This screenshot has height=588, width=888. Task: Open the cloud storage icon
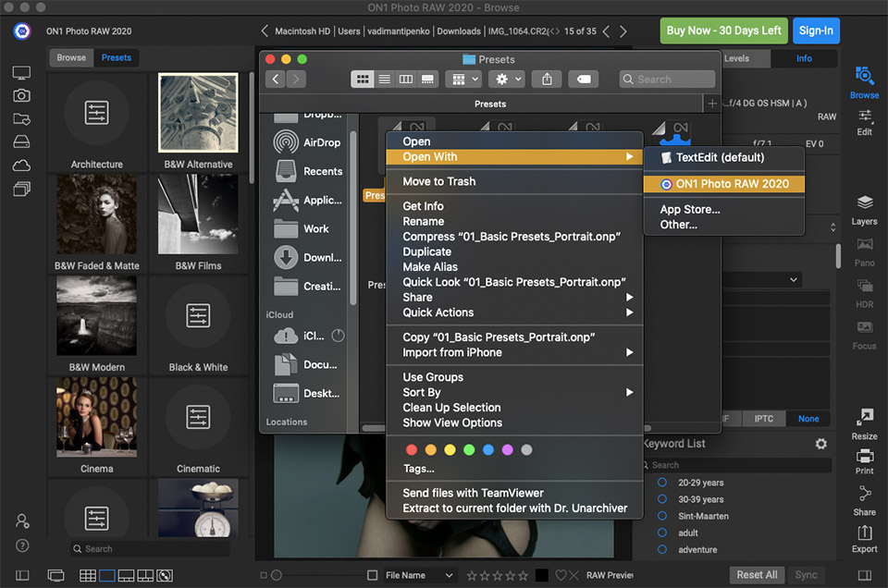(x=21, y=165)
